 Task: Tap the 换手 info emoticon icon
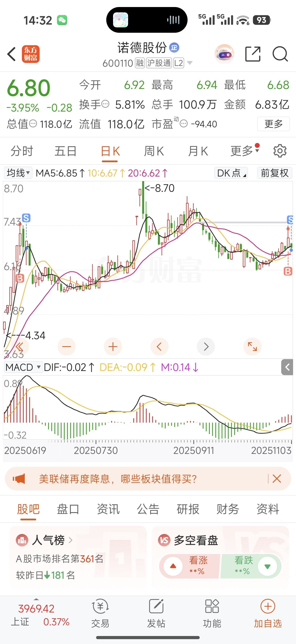pyautogui.click(x=105, y=104)
